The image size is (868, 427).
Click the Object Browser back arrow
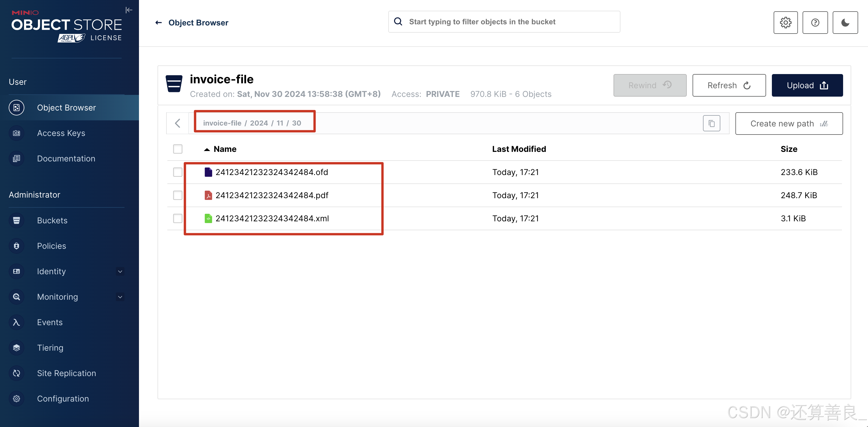tap(159, 23)
